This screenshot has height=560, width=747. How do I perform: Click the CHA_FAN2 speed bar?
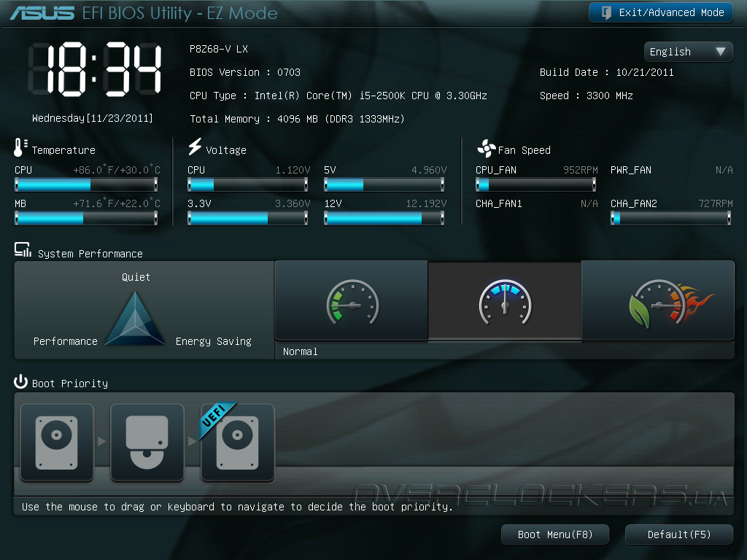671,219
